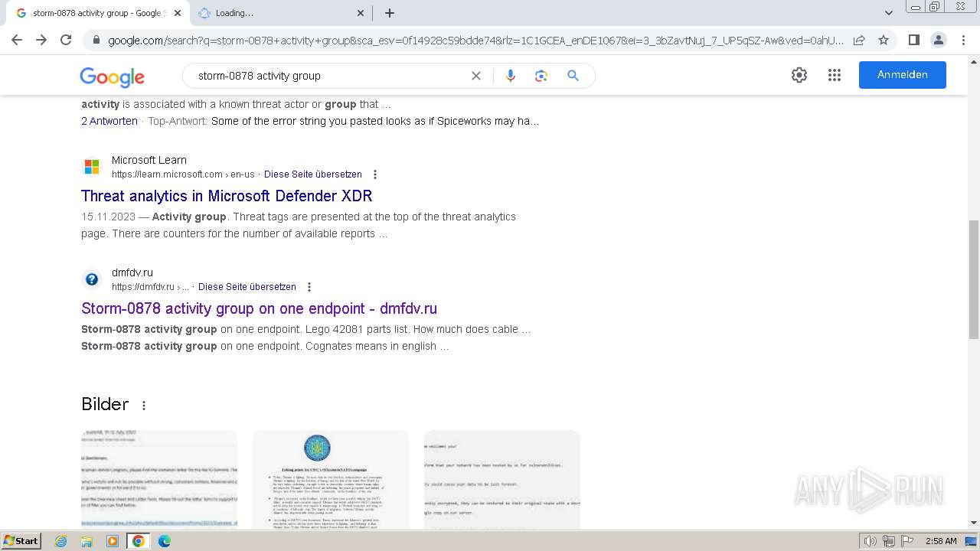Open the browser side panel
Screen dimensions: 980x551
click(913, 40)
